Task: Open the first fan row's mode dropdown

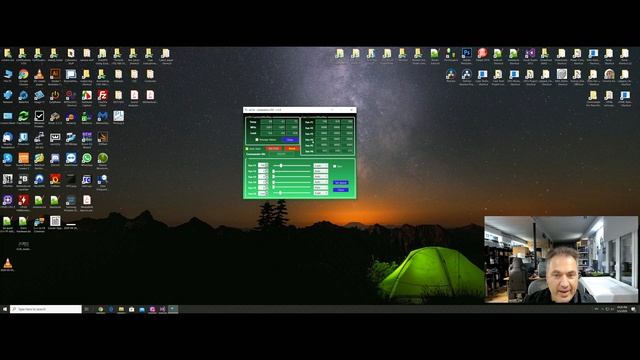Action: pyautogui.click(x=321, y=165)
